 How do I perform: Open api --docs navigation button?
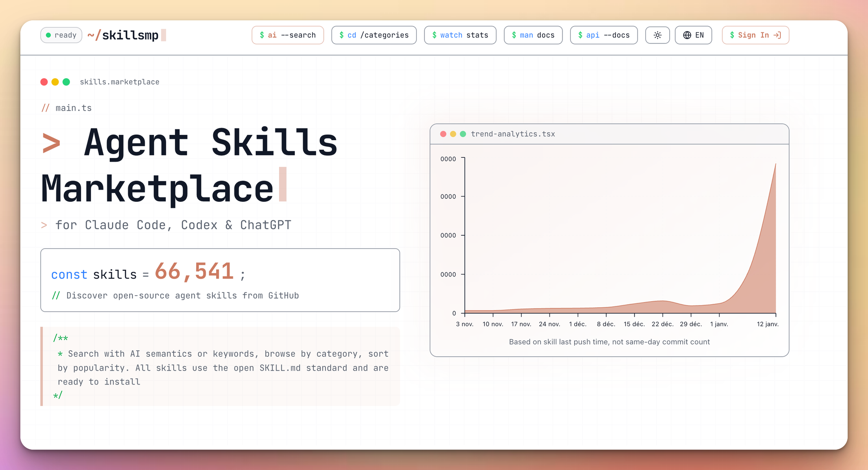coord(604,35)
